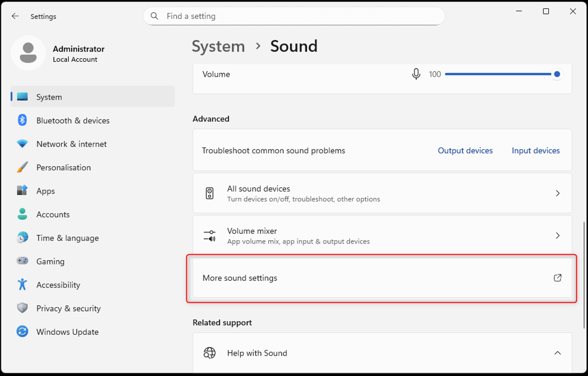Click the Gaming controller icon
Image resolution: width=588 pixels, height=376 pixels.
[22, 261]
